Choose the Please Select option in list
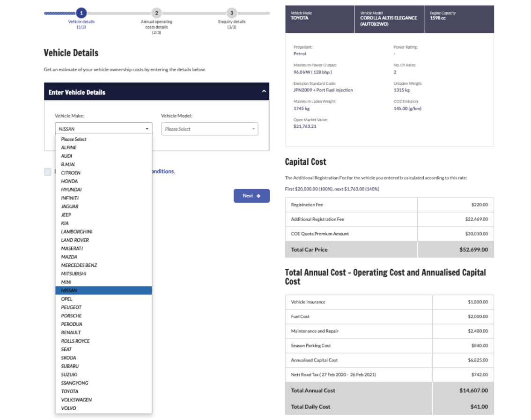This screenshot has height=420, width=531. tap(74, 139)
